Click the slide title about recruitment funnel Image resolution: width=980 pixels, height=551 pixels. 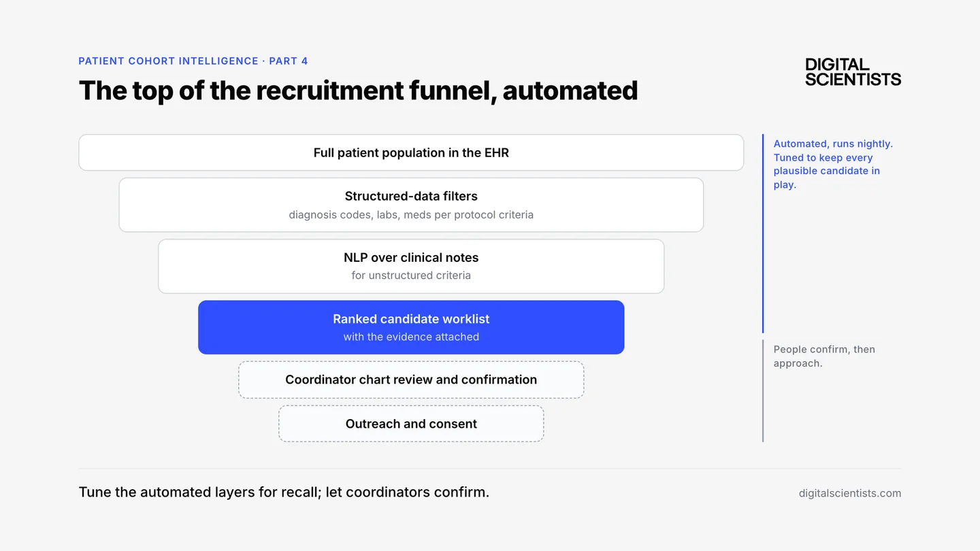(x=359, y=90)
